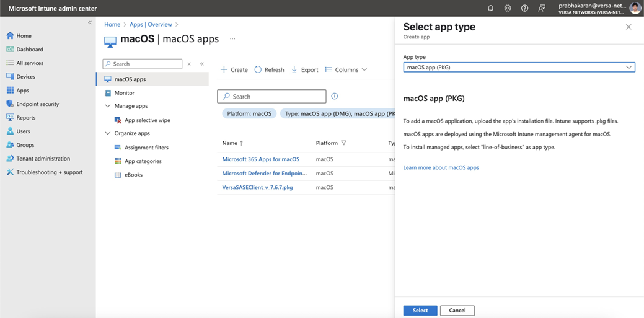Open Microsoft Defender for Endpoint app row

tap(265, 173)
